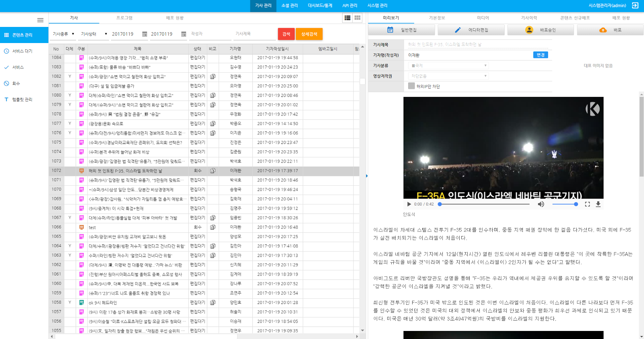Switch to list view layout icon

click(347, 18)
